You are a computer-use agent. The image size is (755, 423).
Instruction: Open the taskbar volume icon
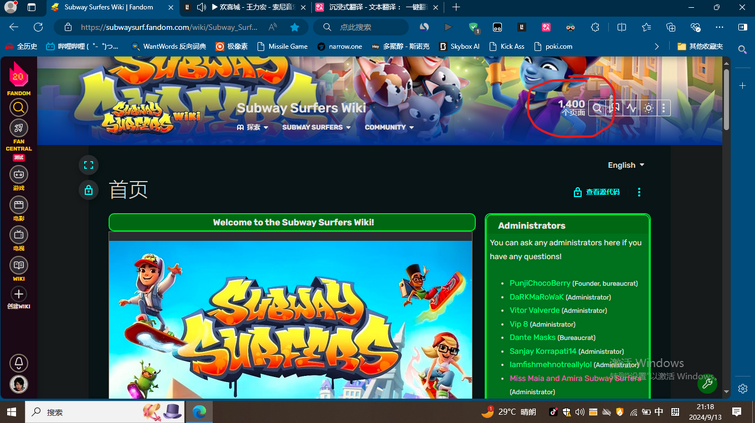click(x=580, y=412)
